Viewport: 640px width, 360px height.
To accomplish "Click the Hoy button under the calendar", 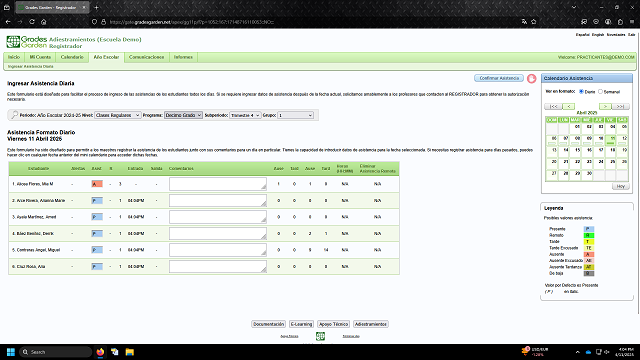I will 620,186.
